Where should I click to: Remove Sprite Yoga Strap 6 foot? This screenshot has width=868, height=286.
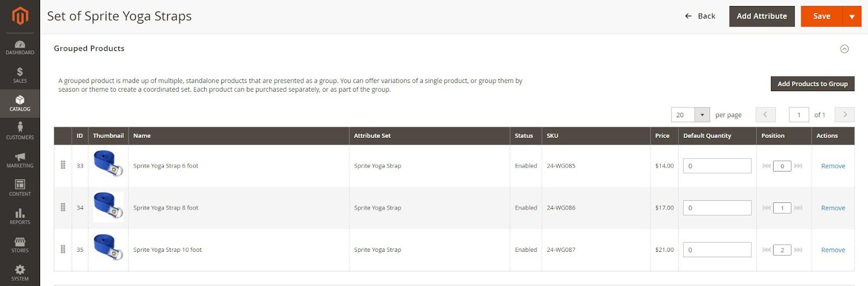click(x=833, y=166)
